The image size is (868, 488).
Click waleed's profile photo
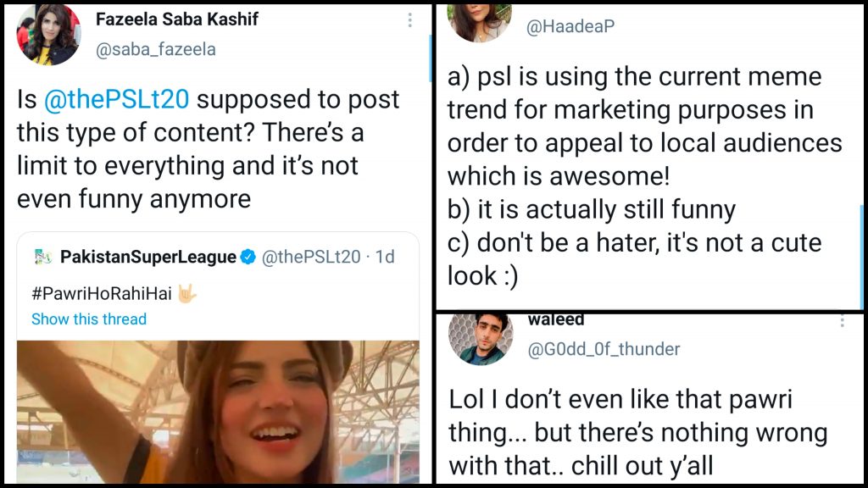click(480, 338)
